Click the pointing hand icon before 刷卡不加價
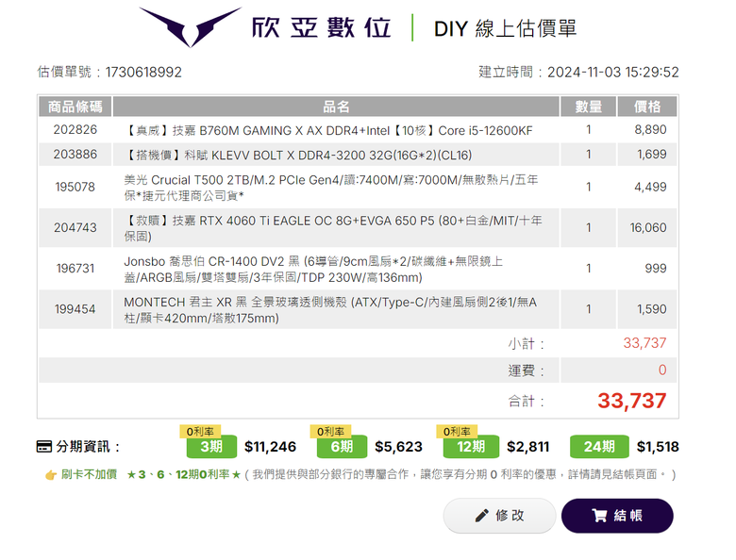Screen dimensions: 736x560 [51, 475]
